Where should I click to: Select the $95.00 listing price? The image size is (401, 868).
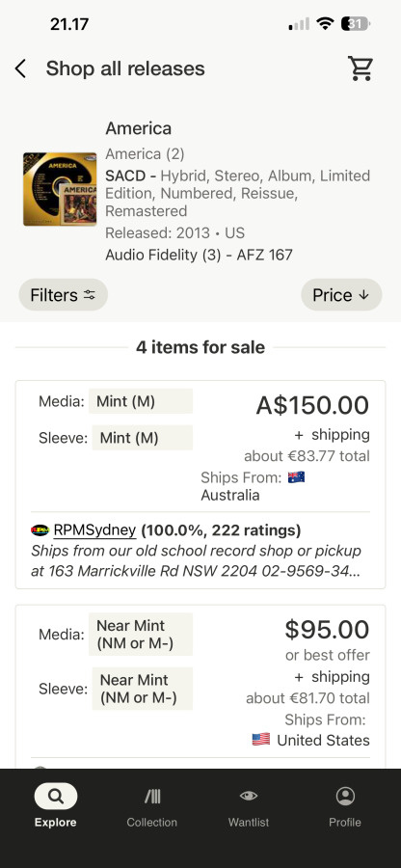point(327,630)
